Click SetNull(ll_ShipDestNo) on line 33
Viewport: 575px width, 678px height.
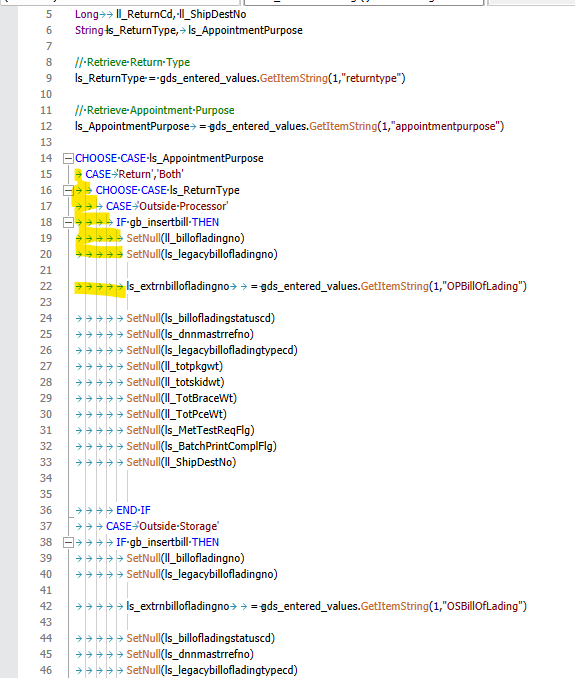point(181,462)
